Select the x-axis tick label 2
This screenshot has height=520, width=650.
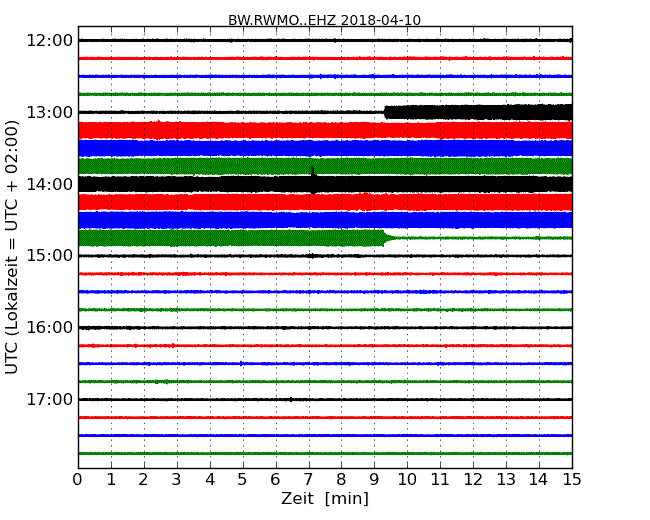pyautogui.click(x=144, y=480)
